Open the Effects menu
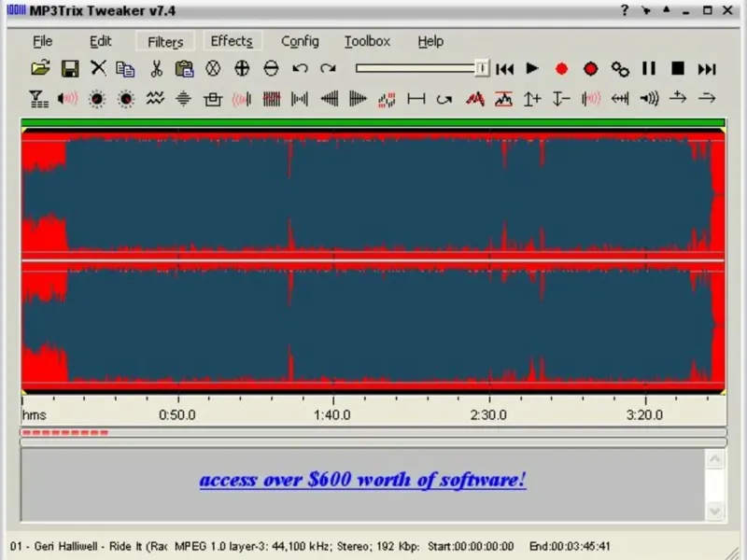 click(232, 41)
